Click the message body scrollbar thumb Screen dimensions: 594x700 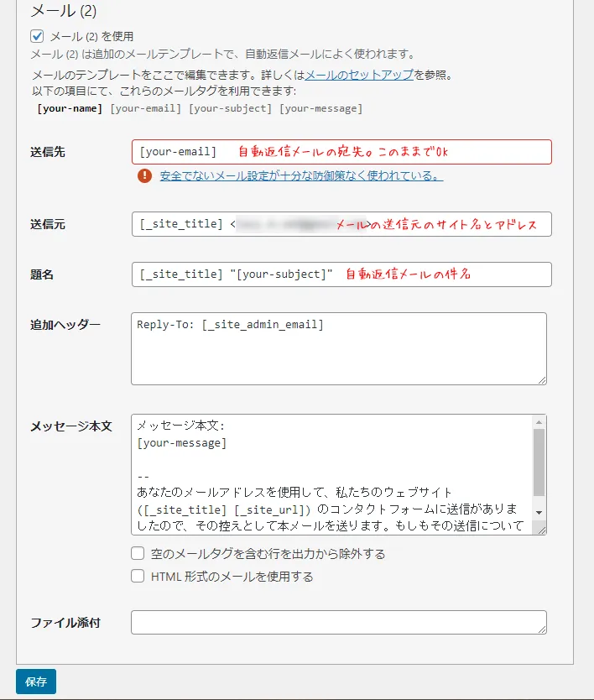coord(539,462)
